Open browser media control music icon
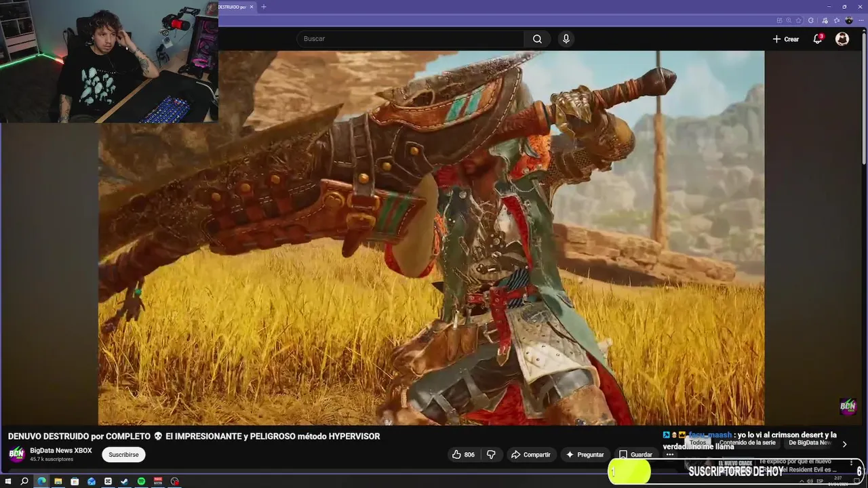 pyautogui.click(x=825, y=20)
